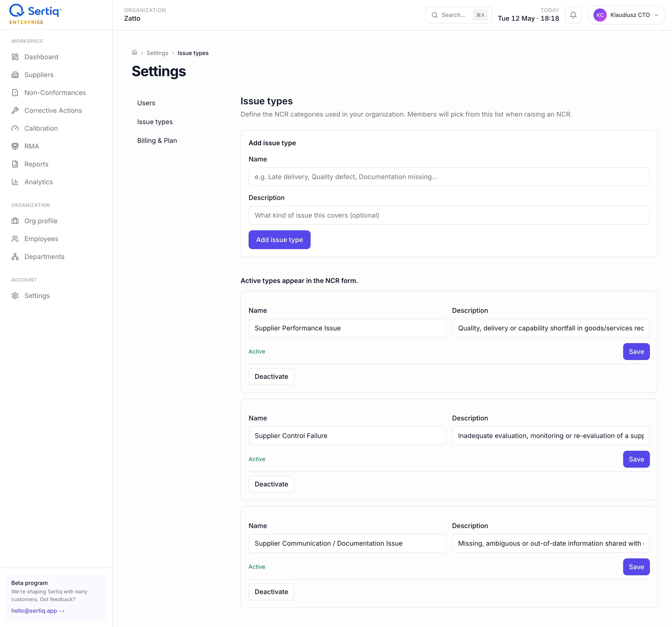
Task: Open Dashboard via its grid icon
Action: coord(15,57)
